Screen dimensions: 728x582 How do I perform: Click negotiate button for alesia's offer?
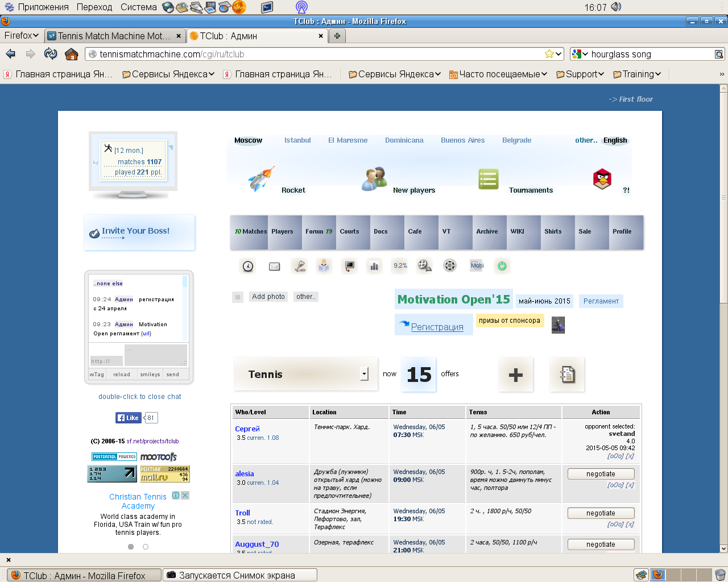coord(601,474)
